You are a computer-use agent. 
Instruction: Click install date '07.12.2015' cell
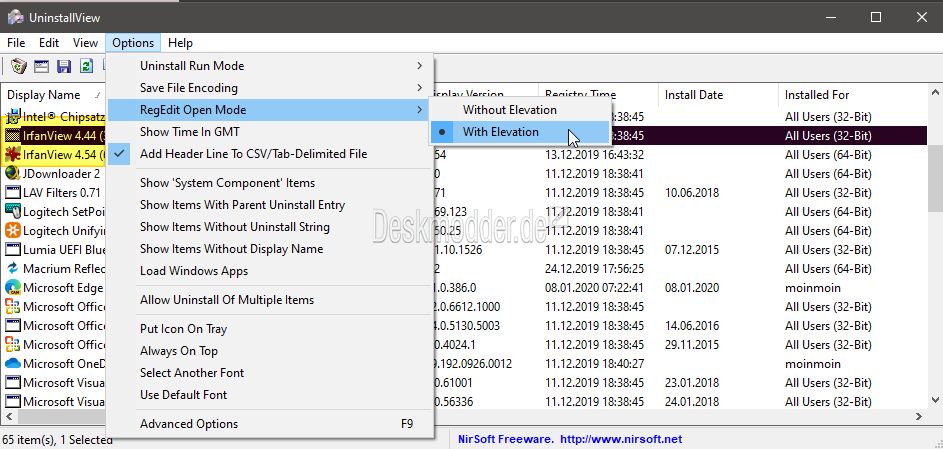692,249
